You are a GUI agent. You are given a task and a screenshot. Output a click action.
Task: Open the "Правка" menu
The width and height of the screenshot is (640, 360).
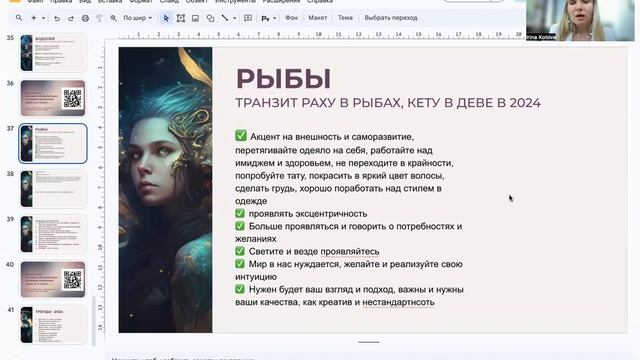pos(61,2)
